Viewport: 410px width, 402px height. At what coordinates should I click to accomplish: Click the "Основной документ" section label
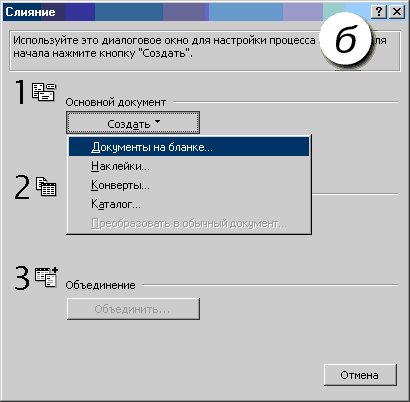pos(115,102)
